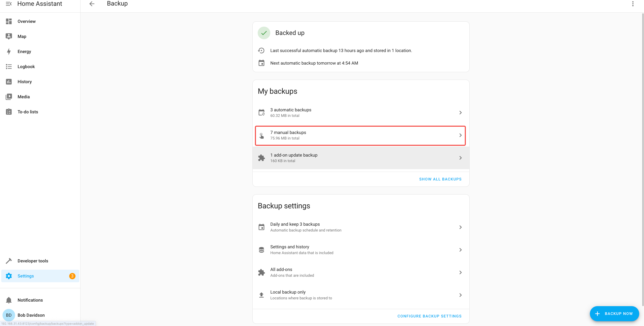Open the Local backup only setting
Screen dimensions: 644x326
pyautogui.click(x=361, y=295)
